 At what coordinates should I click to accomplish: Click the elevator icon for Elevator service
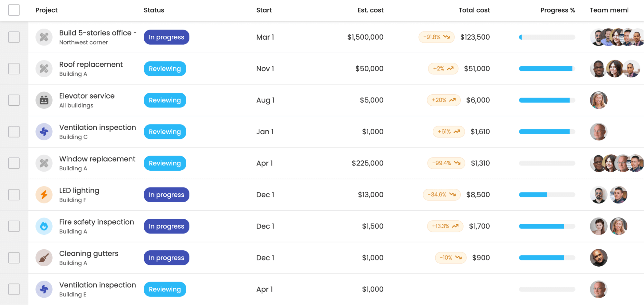tap(44, 100)
